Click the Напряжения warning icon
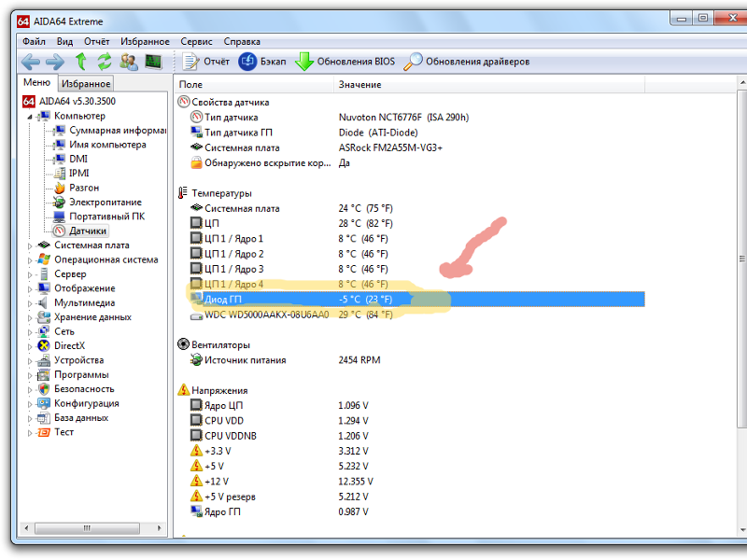Screen dimensions: 747x560 pyautogui.click(x=183, y=390)
